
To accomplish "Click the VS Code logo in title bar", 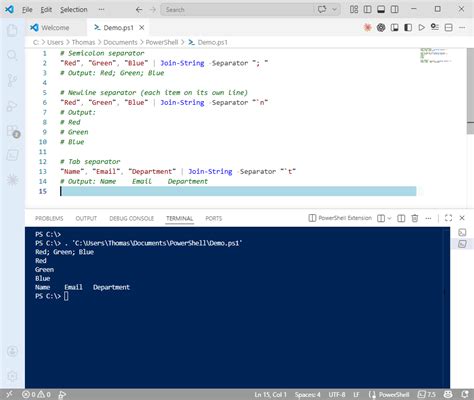I will pyautogui.click(x=9, y=9).
